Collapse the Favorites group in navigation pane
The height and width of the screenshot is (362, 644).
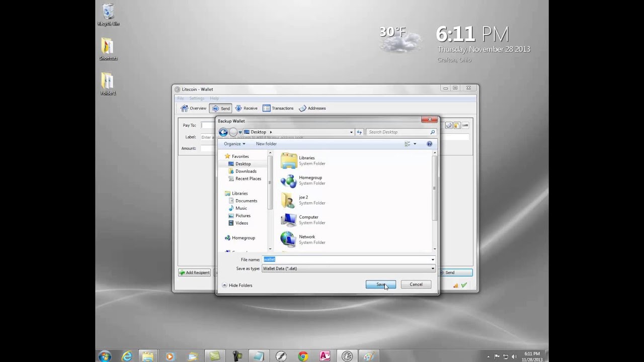click(x=236, y=156)
